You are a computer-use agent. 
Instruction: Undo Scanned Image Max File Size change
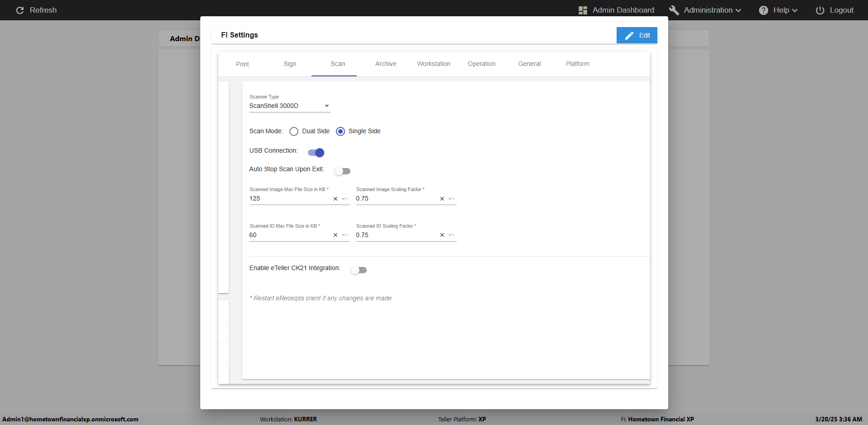(345, 199)
